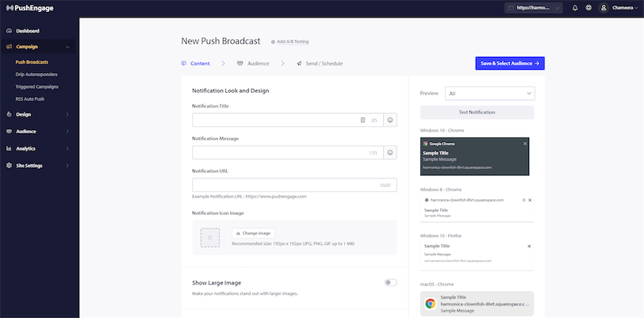The width and height of the screenshot is (644, 318).
Task: Click the macOS Chrome notification preview
Action: click(477, 304)
